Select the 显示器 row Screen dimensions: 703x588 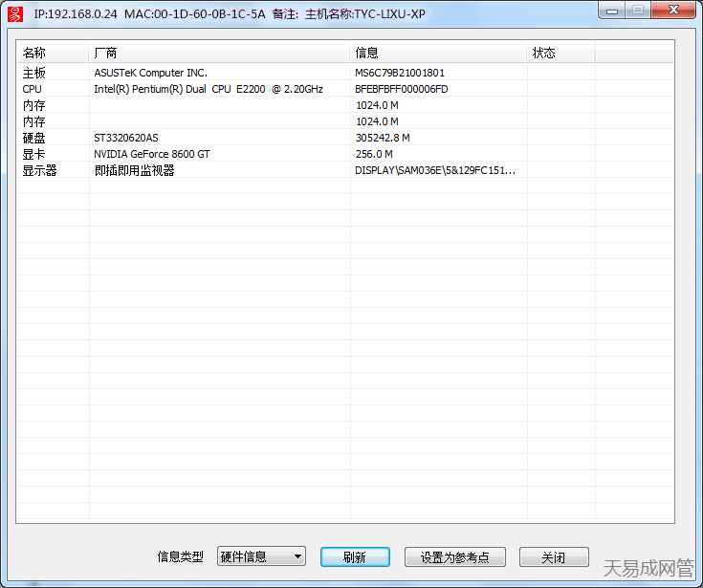[x=40, y=170]
